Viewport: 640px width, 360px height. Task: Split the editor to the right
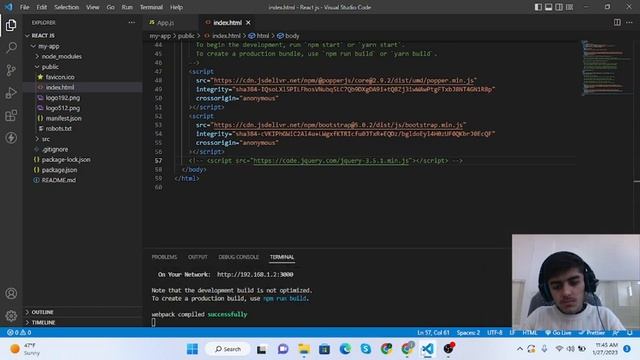pyautogui.click(x=617, y=22)
